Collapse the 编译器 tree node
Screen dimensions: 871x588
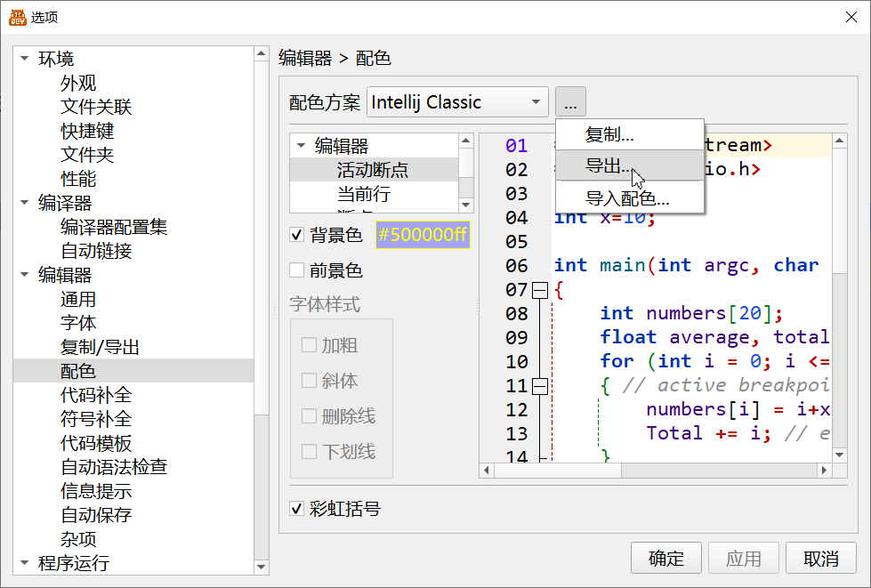pos(24,203)
